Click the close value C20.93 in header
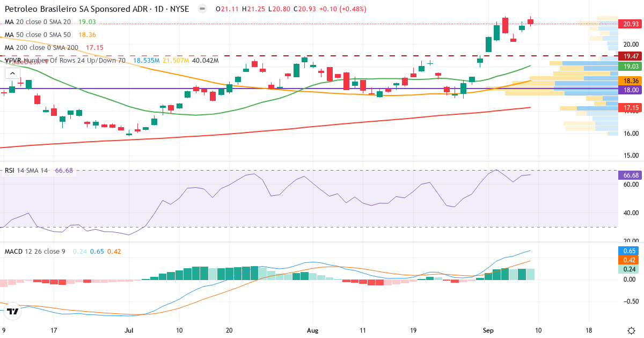 (305, 9)
